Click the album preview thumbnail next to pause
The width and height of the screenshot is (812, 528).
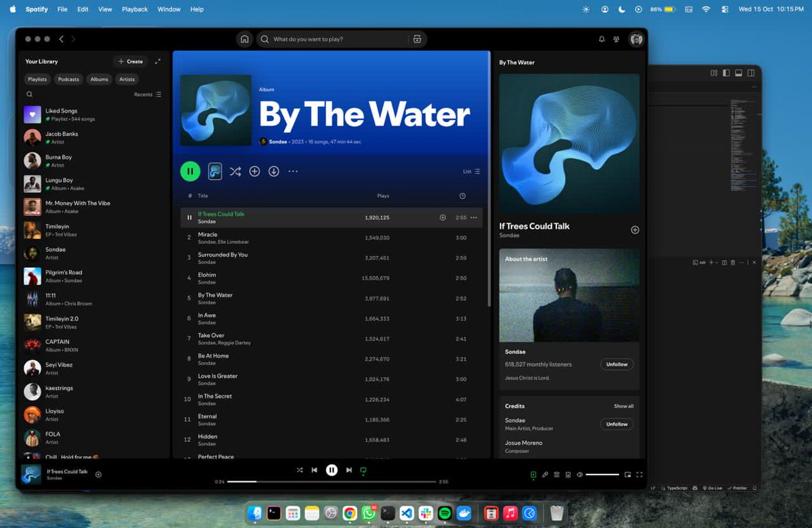(215, 171)
